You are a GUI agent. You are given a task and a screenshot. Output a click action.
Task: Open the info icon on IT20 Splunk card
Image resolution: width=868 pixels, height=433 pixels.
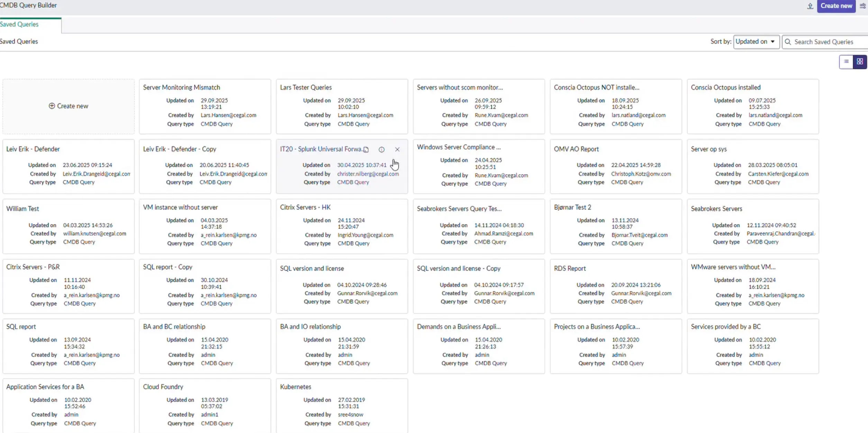tap(381, 149)
